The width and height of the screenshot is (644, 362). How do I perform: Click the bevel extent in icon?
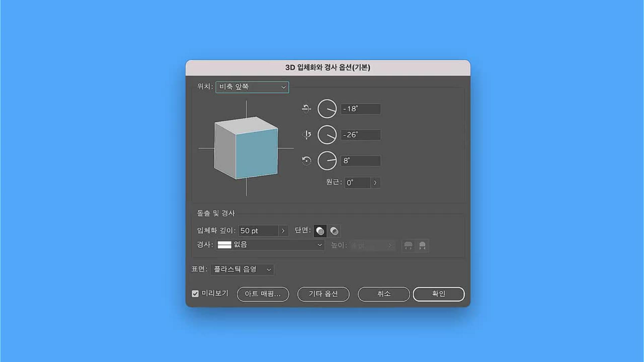422,246
